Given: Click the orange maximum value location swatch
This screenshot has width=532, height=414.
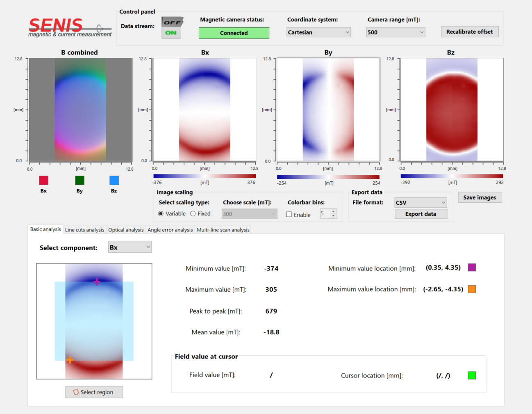Looking at the screenshot, I should pyautogui.click(x=472, y=289).
